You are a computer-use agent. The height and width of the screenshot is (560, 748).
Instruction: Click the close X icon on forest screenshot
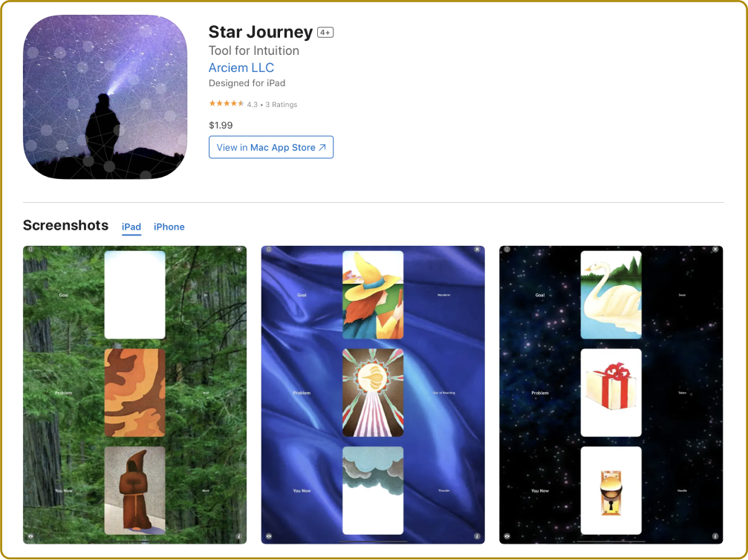[239, 250]
